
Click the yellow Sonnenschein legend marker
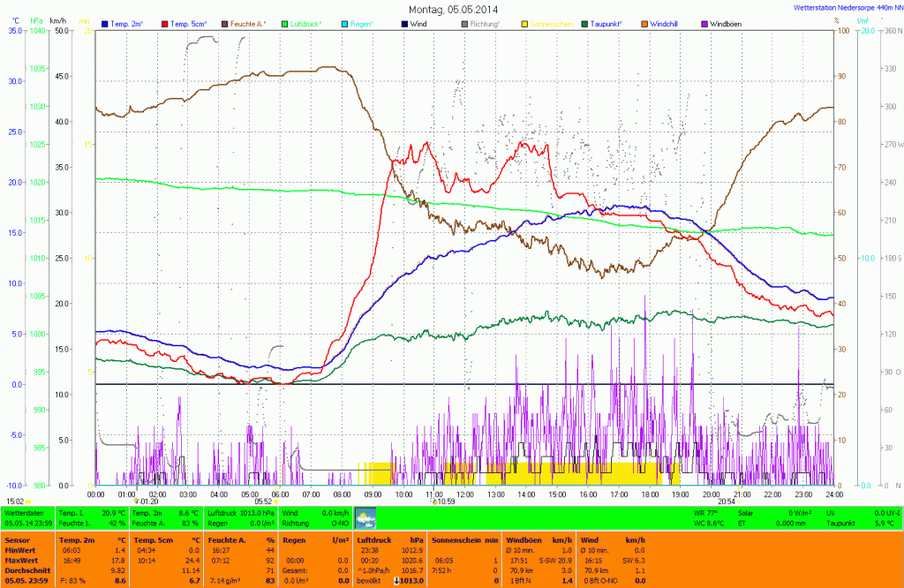click(x=524, y=23)
